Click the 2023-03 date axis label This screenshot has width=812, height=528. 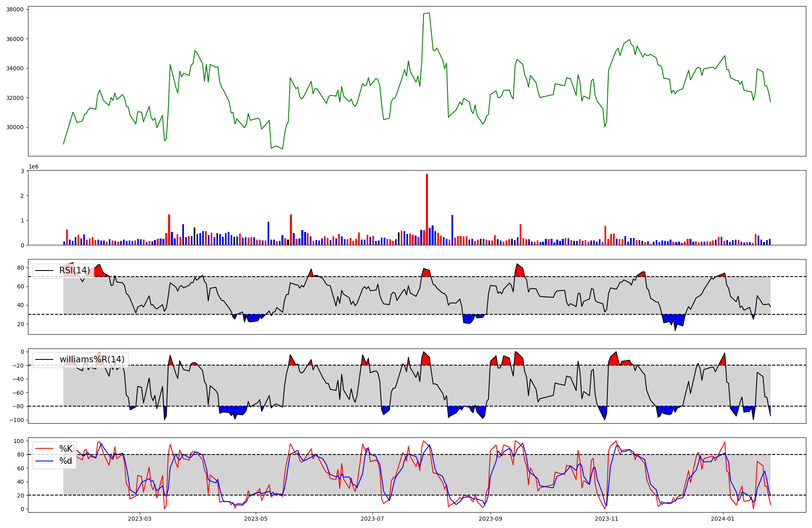[x=139, y=518]
